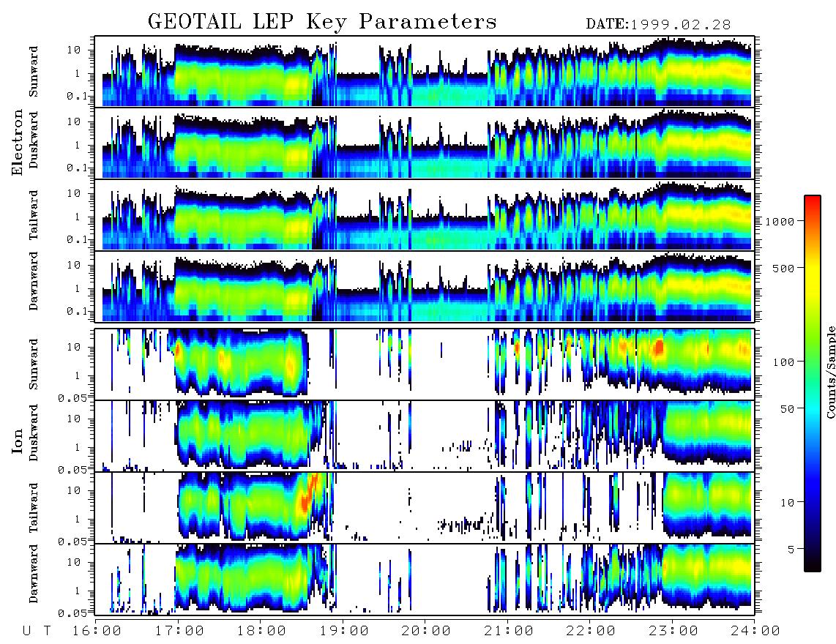Click the 50 colorbar tick label
The height and width of the screenshot is (644, 836).
click(788, 409)
